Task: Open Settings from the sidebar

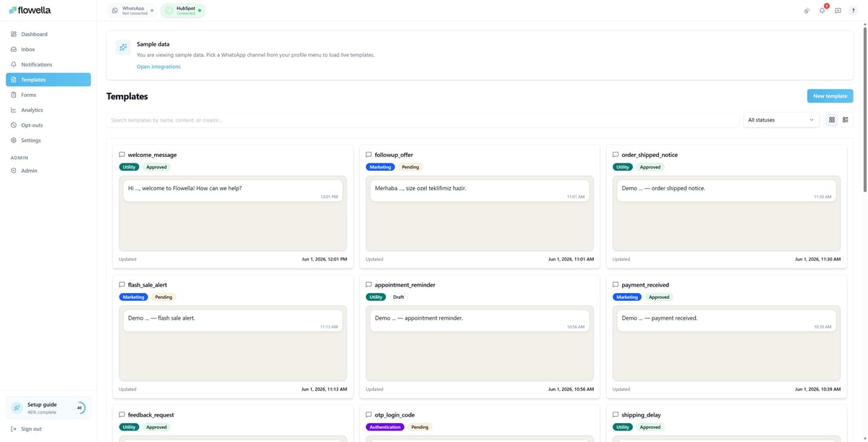Action: 48,140
